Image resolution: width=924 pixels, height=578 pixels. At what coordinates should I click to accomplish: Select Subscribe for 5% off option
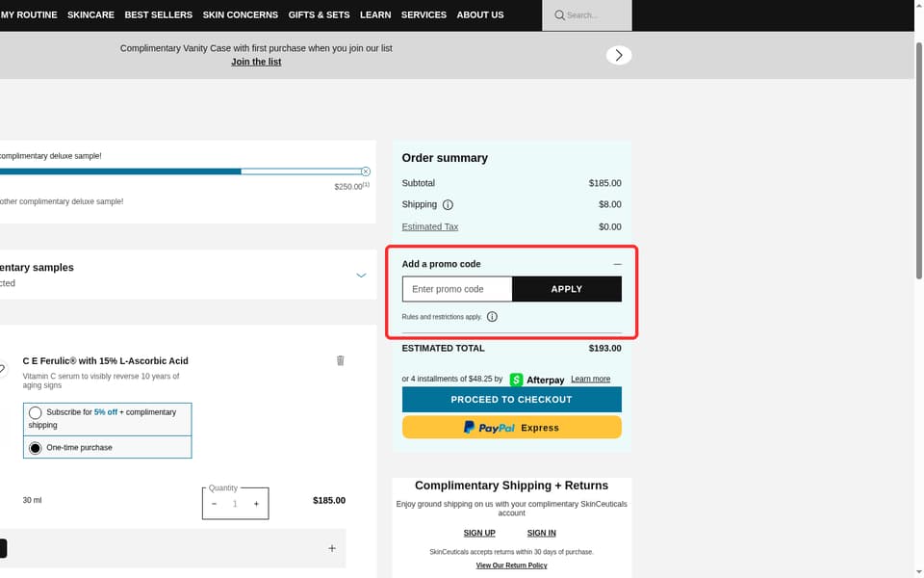(x=36, y=412)
